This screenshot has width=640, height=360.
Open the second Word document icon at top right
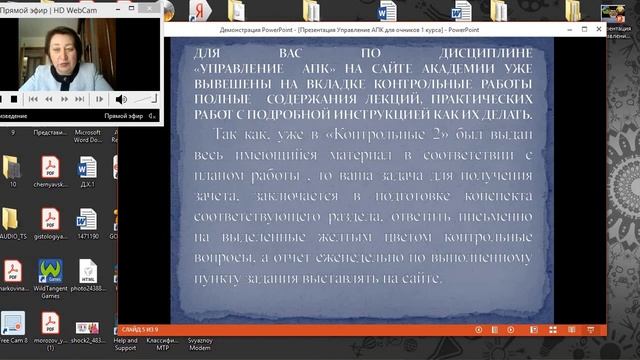pyautogui.click(x=461, y=11)
